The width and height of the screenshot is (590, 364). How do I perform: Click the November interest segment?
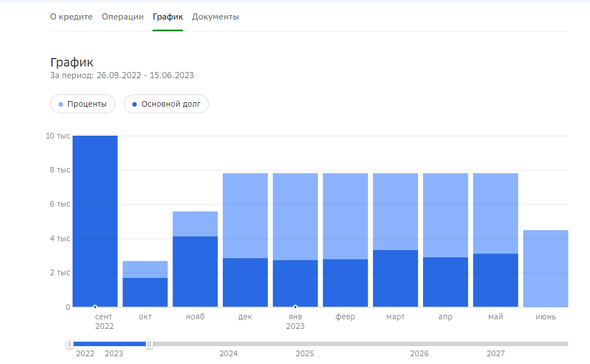(x=195, y=224)
